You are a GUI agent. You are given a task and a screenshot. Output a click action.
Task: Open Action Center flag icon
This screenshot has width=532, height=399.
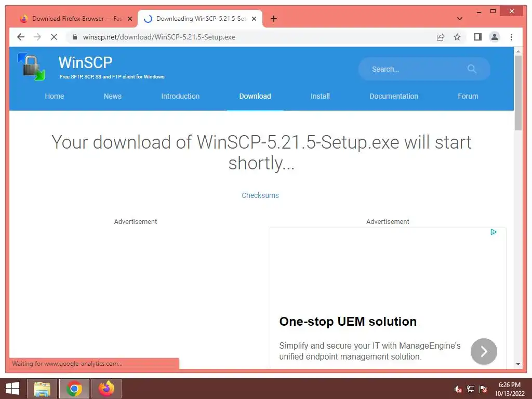click(483, 389)
